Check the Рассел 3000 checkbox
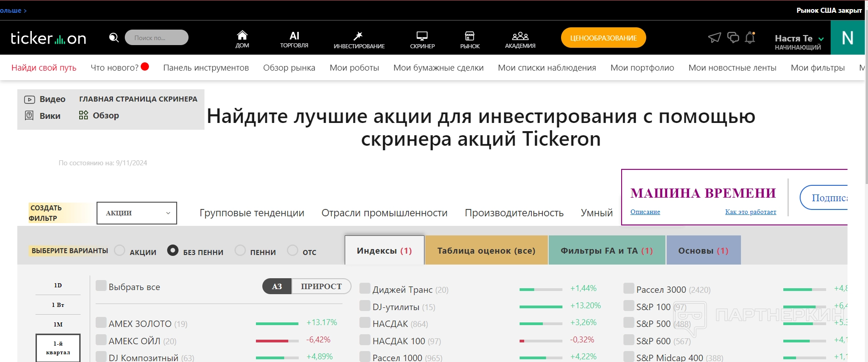This screenshot has width=868, height=362. coord(629,288)
